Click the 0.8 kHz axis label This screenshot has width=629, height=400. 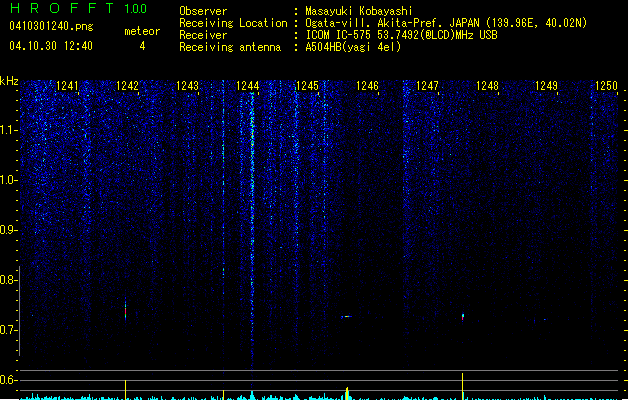pos(8,280)
